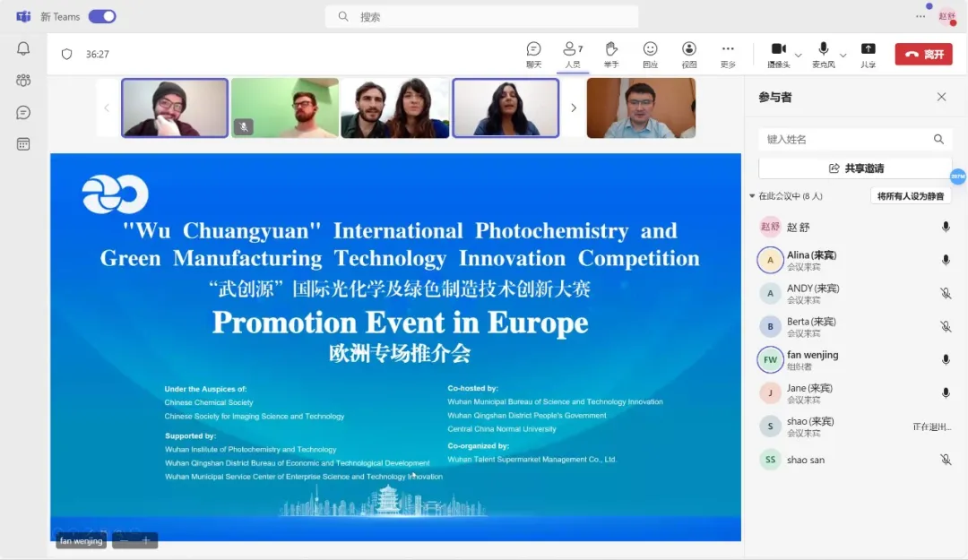Unmute Berta using the muted mic icon

click(x=946, y=327)
